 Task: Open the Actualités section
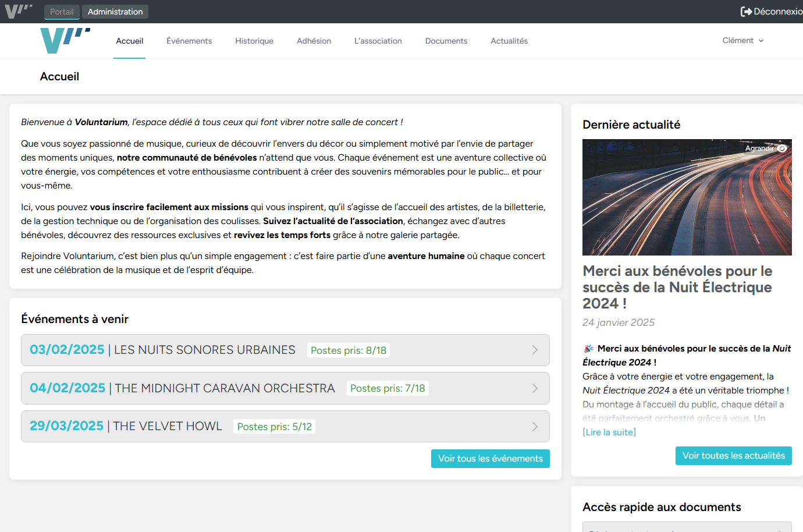509,41
